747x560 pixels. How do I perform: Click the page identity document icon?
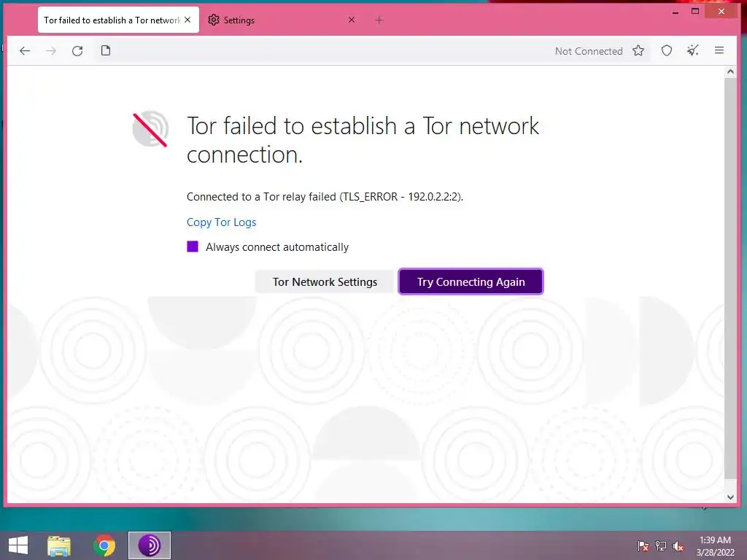click(x=106, y=50)
